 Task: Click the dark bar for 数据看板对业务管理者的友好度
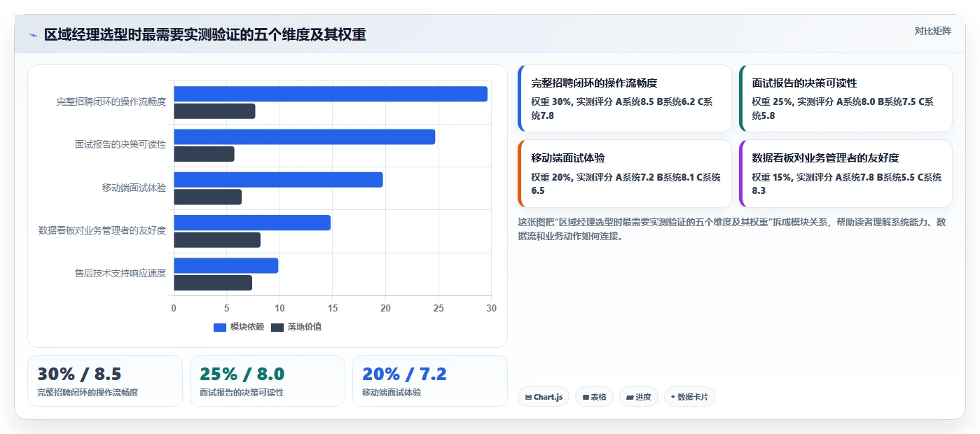tap(217, 240)
